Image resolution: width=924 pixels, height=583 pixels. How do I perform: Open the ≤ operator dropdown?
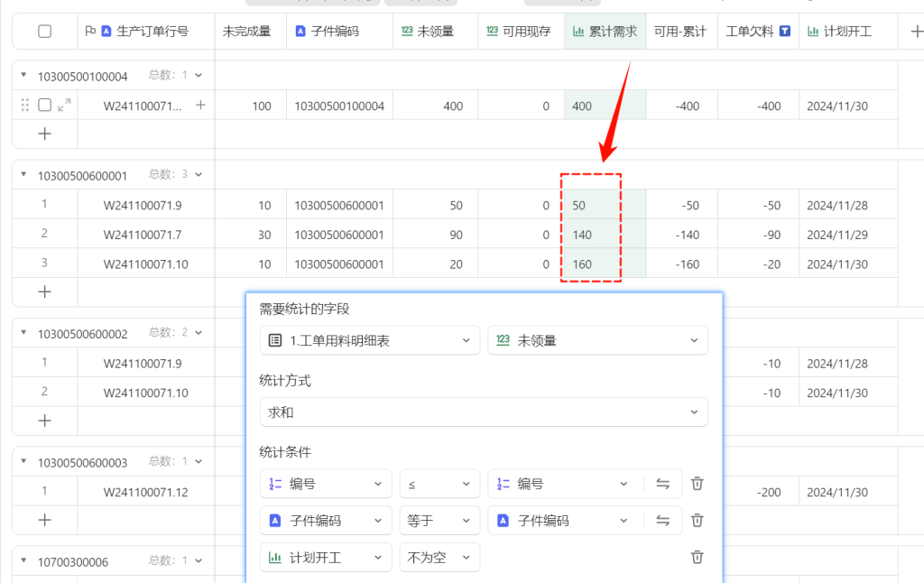point(439,484)
